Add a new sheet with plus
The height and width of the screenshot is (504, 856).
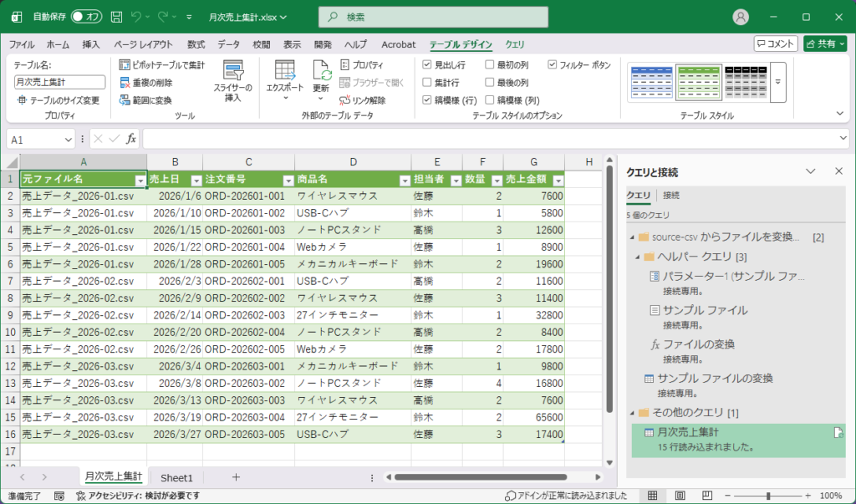click(236, 477)
